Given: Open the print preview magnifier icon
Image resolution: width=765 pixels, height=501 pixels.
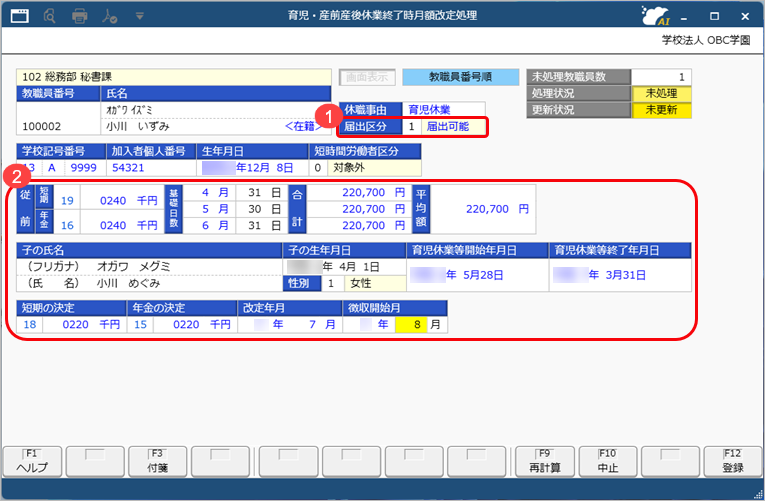Looking at the screenshot, I should coord(49,16).
